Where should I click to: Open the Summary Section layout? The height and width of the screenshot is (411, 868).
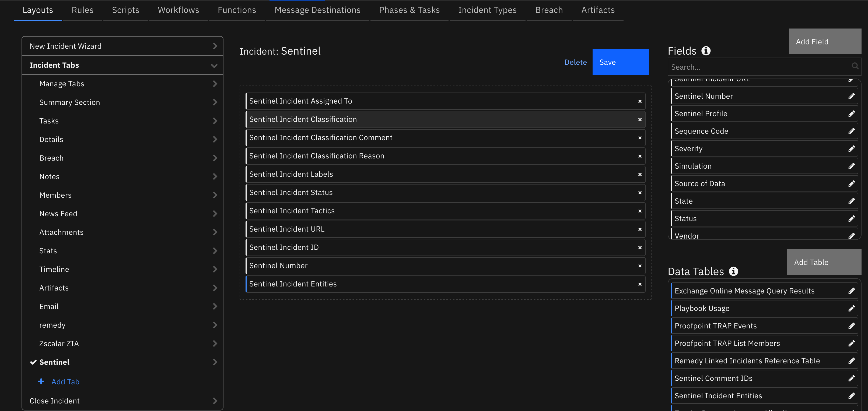(x=122, y=102)
